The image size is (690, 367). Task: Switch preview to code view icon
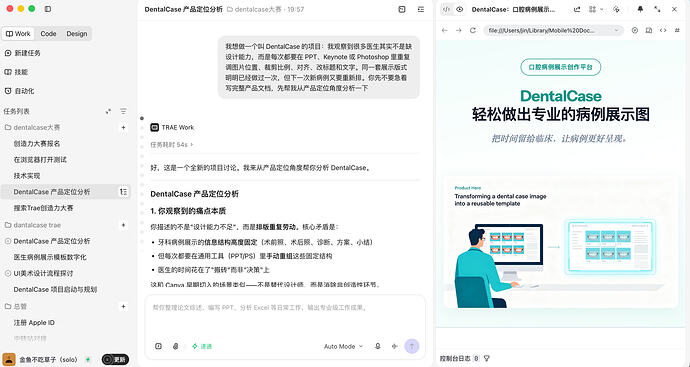coord(446,9)
